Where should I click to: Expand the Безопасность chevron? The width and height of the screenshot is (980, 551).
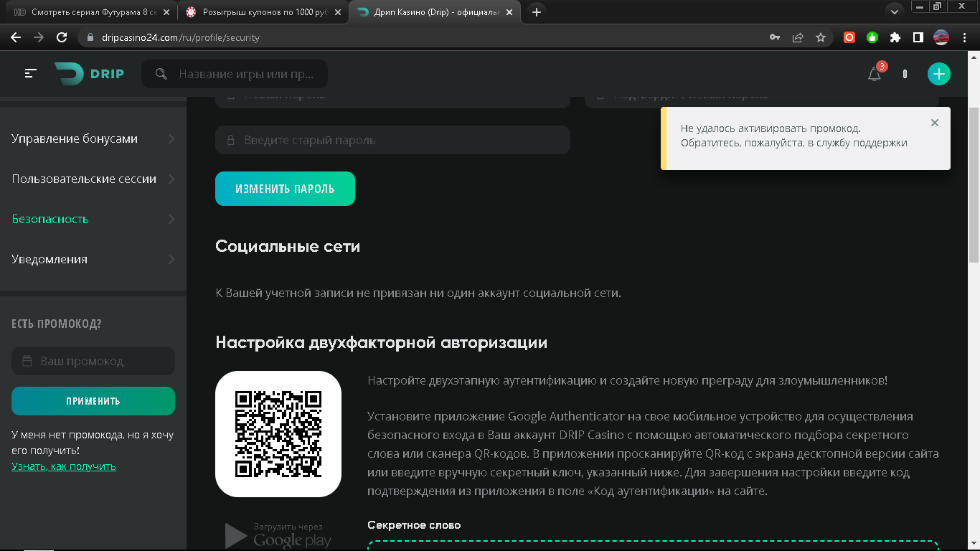click(171, 219)
